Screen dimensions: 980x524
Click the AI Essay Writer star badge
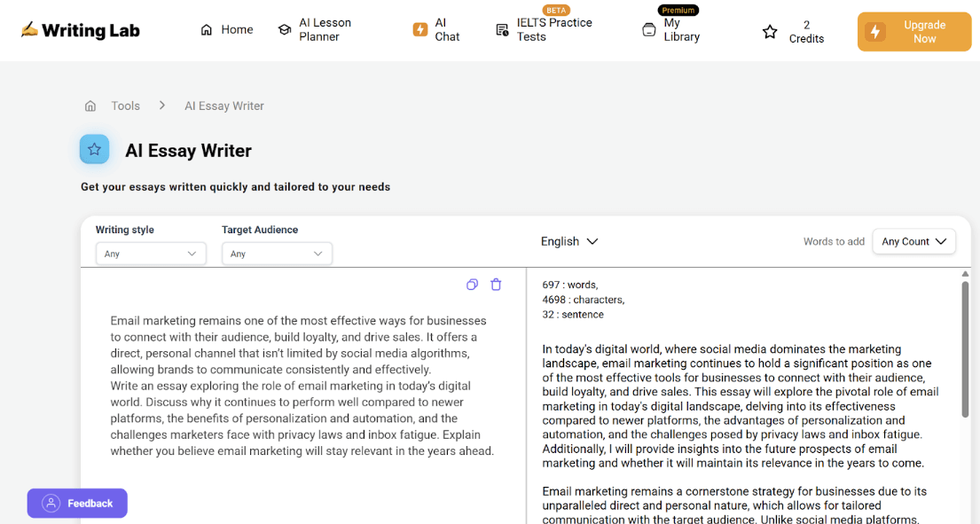[x=94, y=149]
